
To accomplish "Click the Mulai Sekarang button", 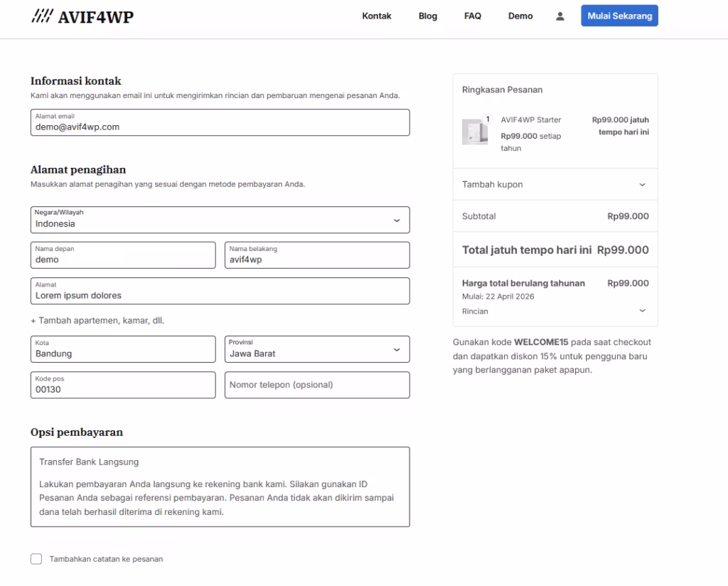I will 619,16.
